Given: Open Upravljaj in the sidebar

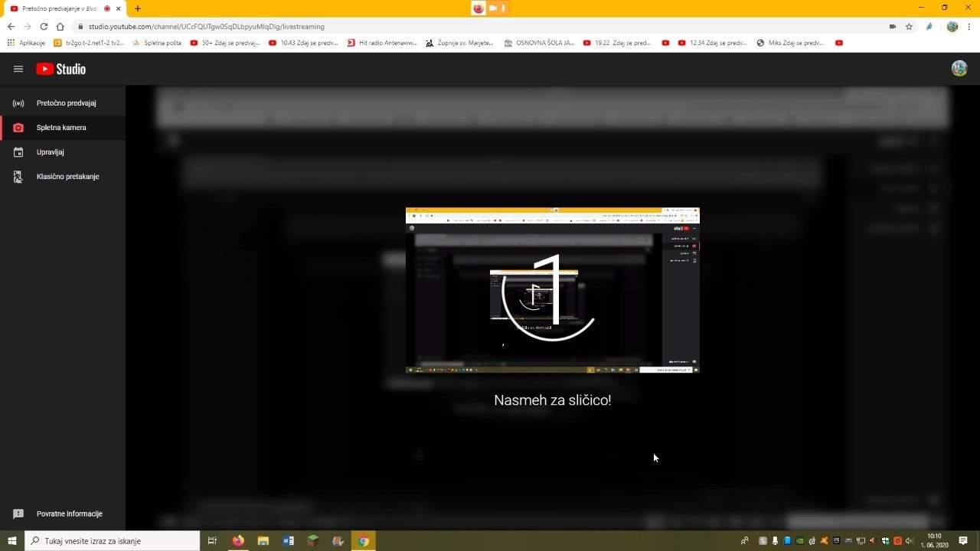Looking at the screenshot, I should pos(63,152).
